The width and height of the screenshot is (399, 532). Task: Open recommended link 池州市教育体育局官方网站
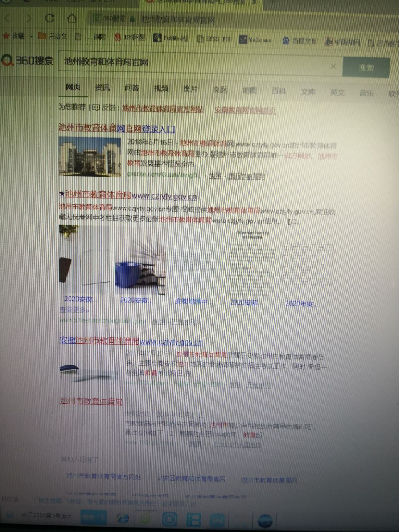click(163, 109)
